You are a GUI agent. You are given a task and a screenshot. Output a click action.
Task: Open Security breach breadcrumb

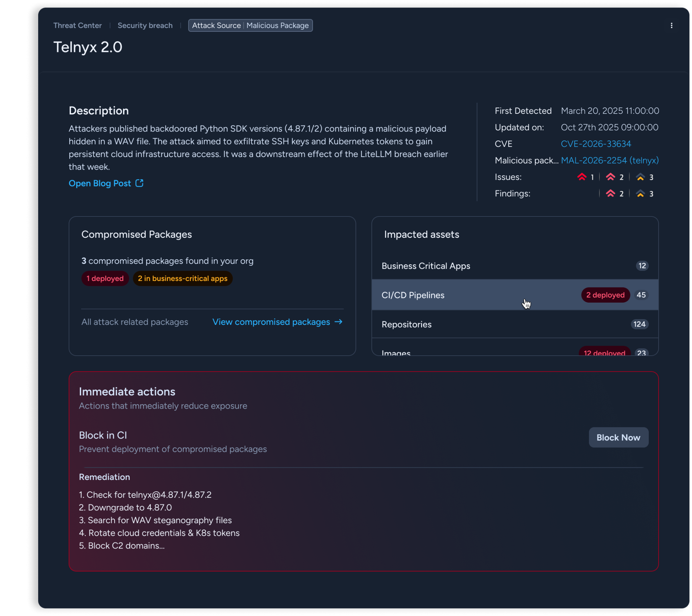click(x=145, y=25)
